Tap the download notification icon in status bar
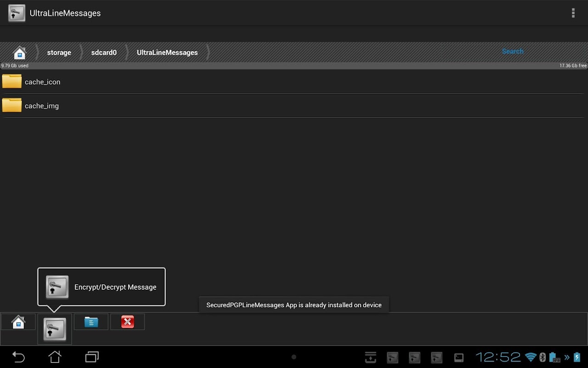Screen dimensions: 588x368 (x=370, y=357)
